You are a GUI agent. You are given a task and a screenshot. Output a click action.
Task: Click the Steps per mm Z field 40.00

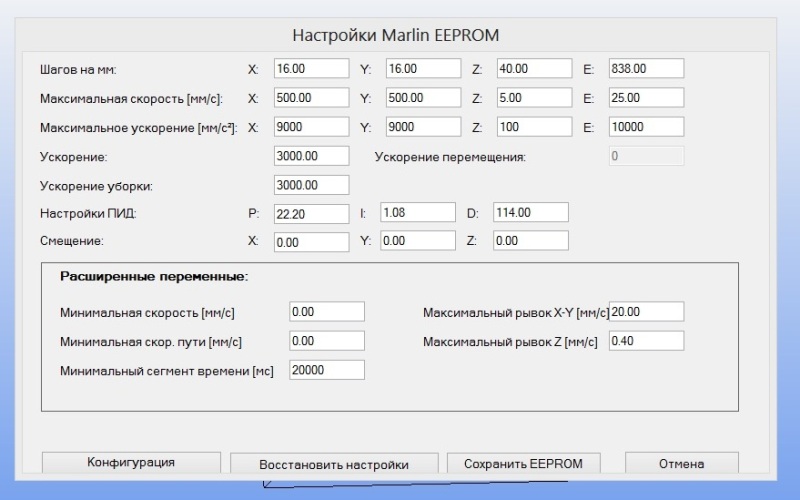534,68
